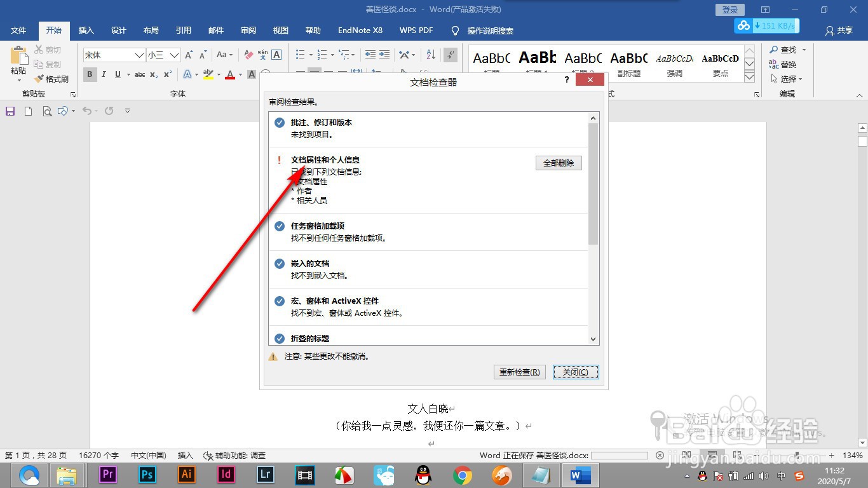The height and width of the screenshot is (488, 868).
Task: Launch Photoshop from the taskbar
Action: point(147,474)
